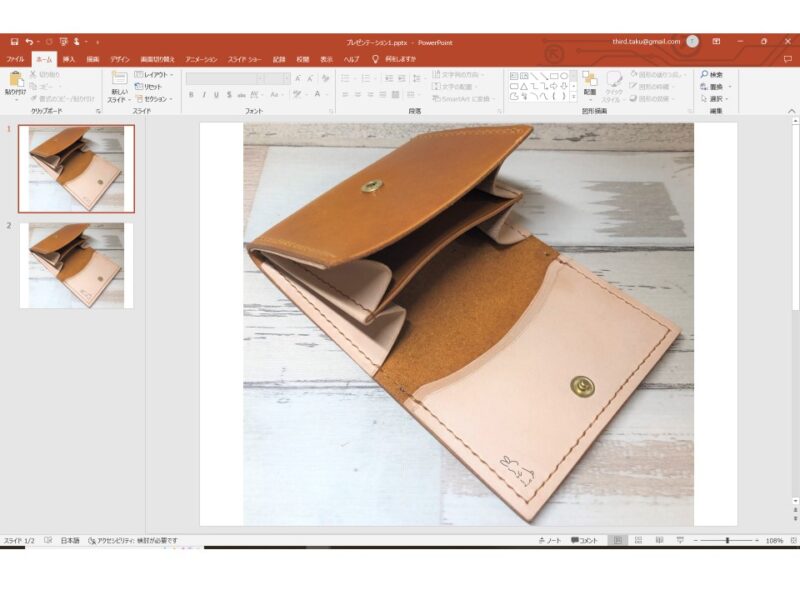This screenshot has width=800, height=600.
Task: Clear all text formatting icon
Action: 325,78
